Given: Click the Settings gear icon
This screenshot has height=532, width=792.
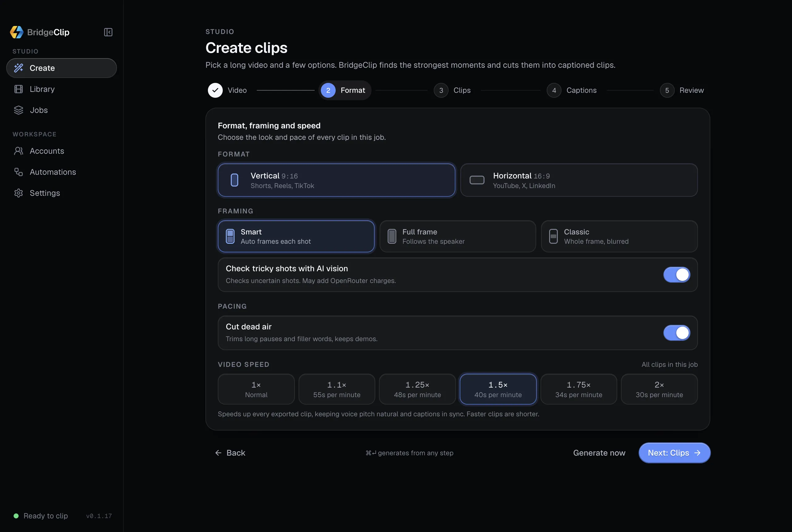Looking at the screenshot, I should (18, 193).
